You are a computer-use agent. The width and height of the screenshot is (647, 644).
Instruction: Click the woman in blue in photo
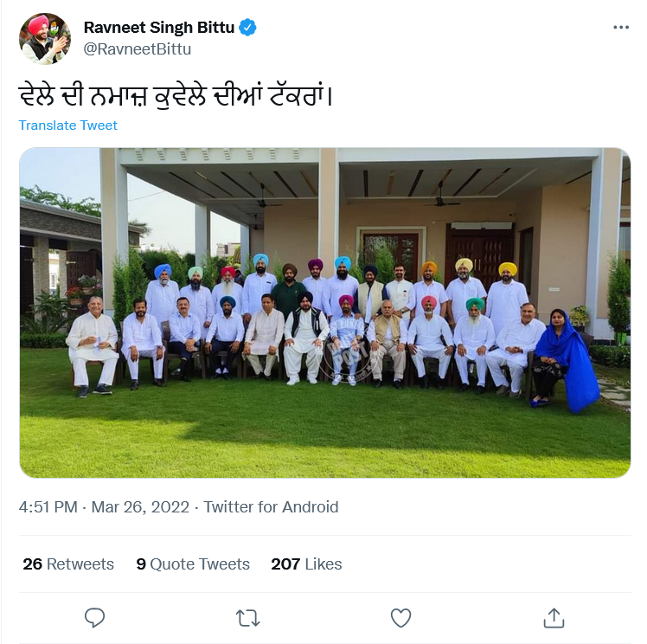click(x=565, y=360)
